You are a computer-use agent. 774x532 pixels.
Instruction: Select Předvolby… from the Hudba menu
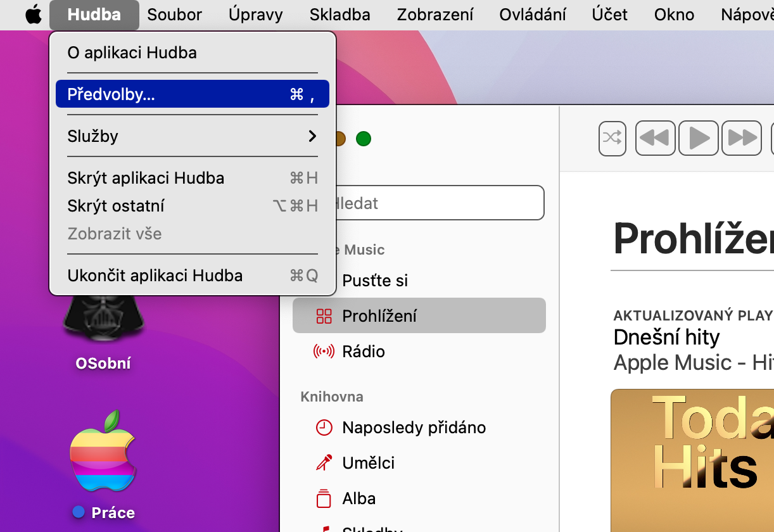tap(193, 94)
